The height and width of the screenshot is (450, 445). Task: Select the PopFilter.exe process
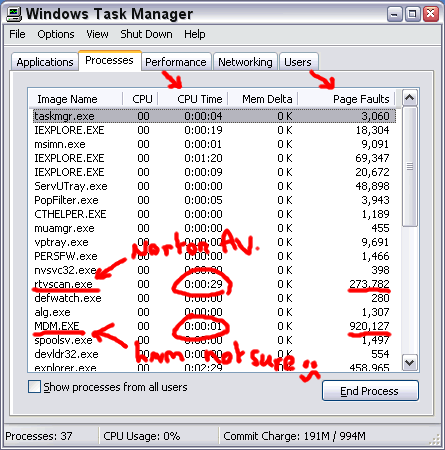pyautogui.click(x=214, y=200)
